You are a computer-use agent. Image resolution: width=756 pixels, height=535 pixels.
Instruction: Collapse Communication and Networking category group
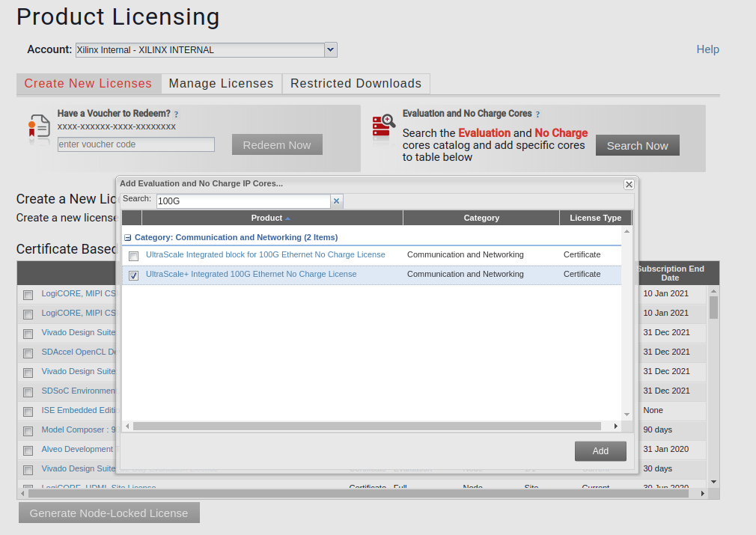click(128, 238)
